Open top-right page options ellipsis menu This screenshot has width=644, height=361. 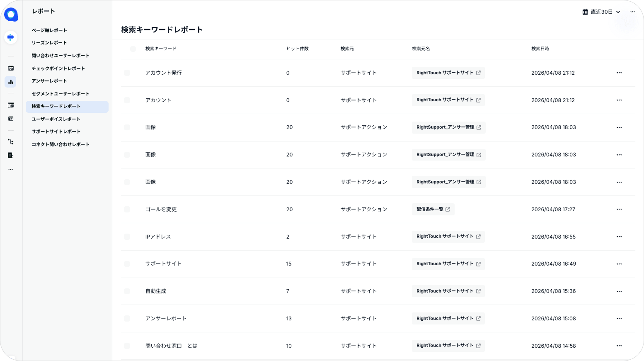[632, 12]
